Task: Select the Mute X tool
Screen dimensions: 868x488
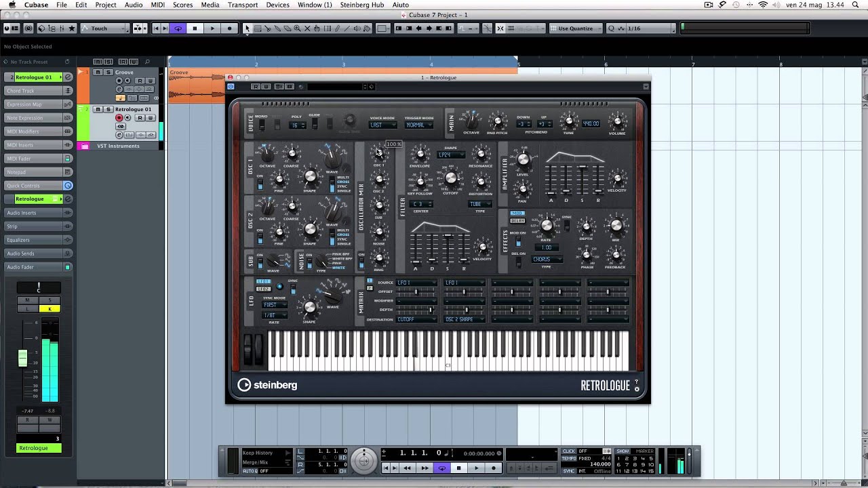Action: coord(307,28)
